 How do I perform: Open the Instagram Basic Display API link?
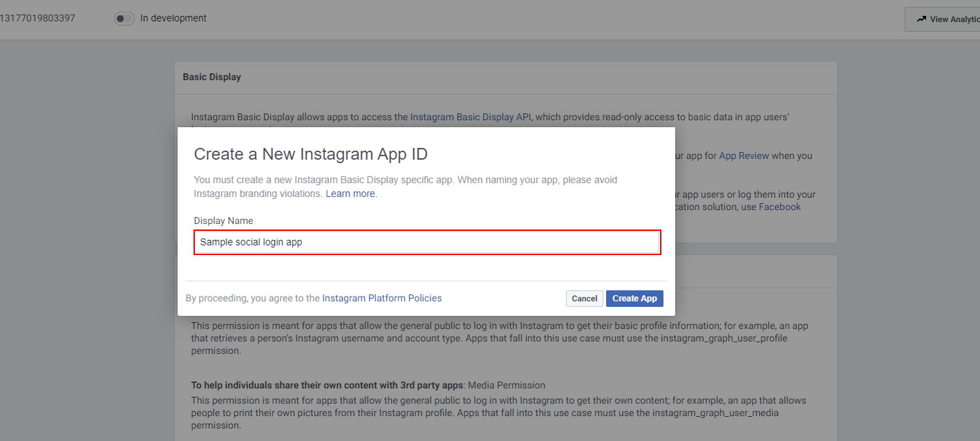point(471,118)
